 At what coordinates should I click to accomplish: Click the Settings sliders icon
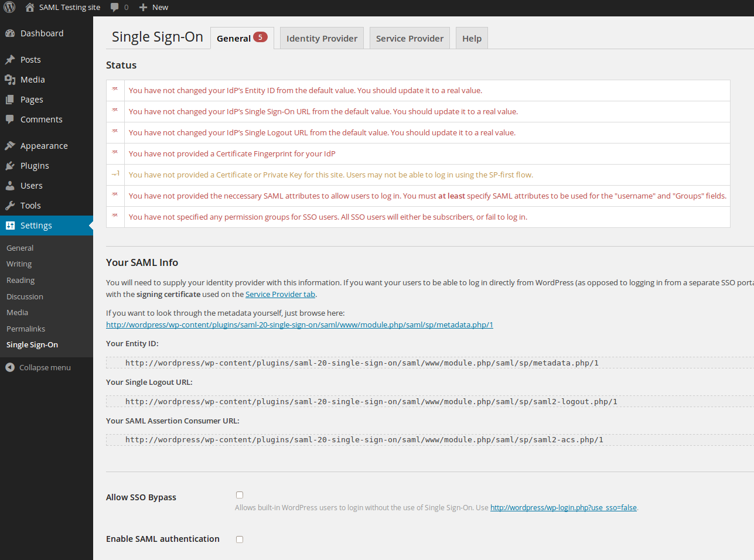coord(10,226)
